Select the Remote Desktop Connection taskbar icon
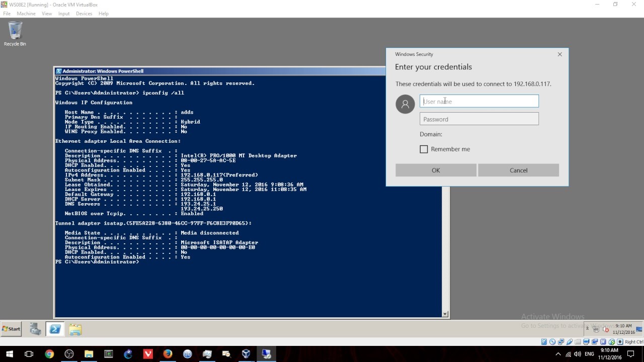 pyautogui.click(x=266, y=354)
